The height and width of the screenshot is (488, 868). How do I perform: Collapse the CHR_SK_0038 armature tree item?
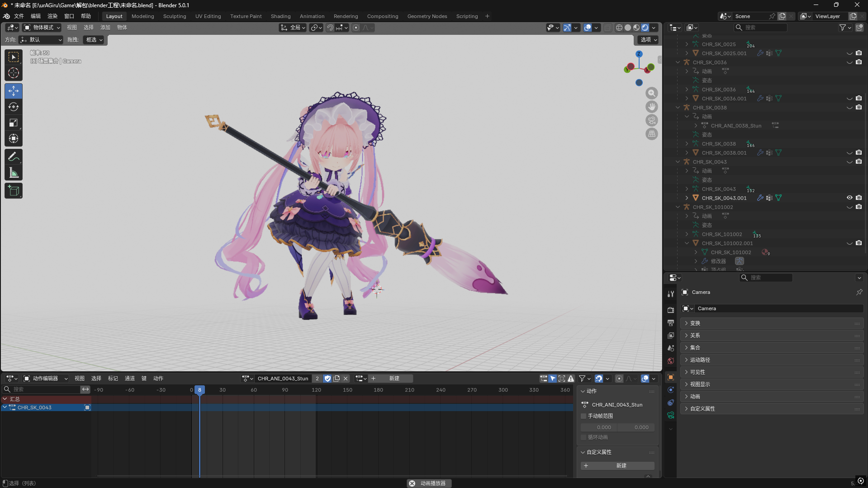point(678,108)
